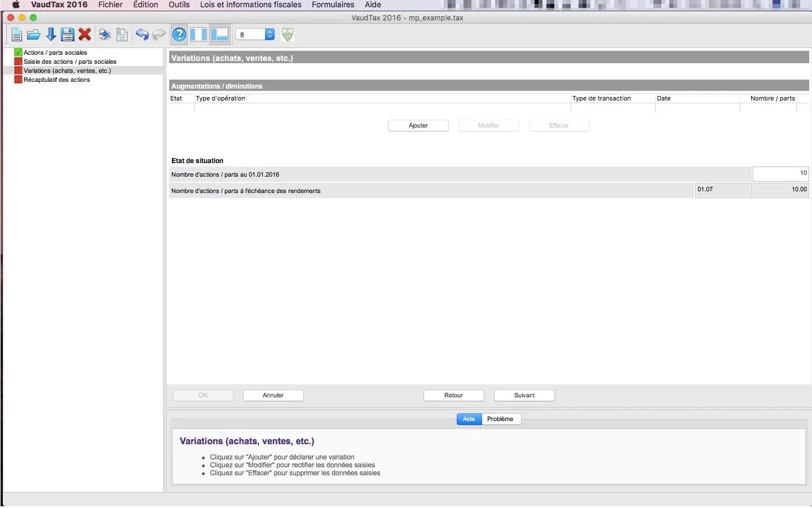This screenshot has height=508, width=812.
Task: Undo with the blue back arrow
Action: [x=142, y=35]
